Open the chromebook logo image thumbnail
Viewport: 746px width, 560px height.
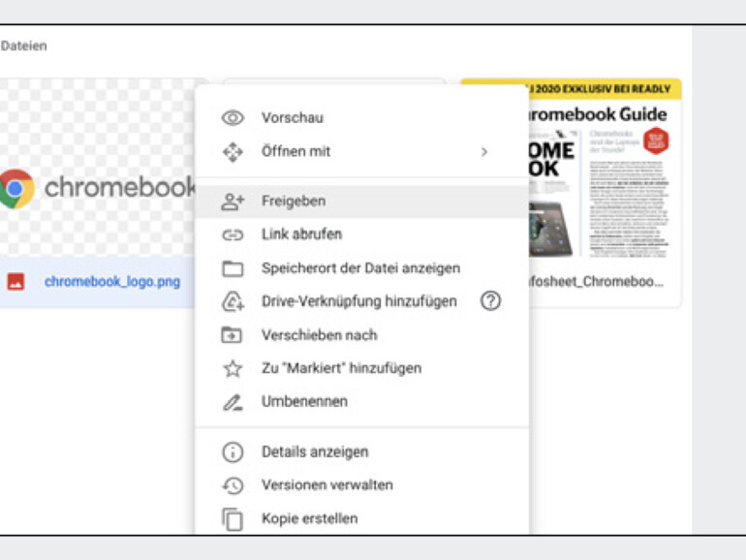tap(98, 167)
